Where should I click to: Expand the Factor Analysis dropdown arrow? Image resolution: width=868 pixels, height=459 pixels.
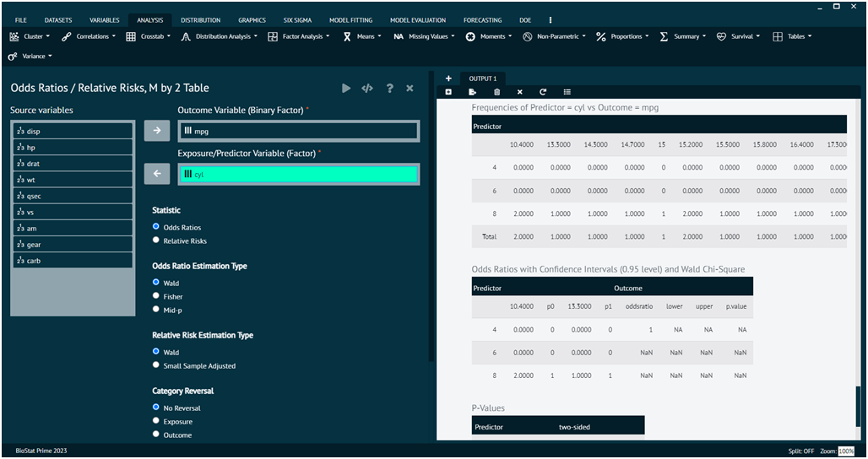tap(327, 36)
